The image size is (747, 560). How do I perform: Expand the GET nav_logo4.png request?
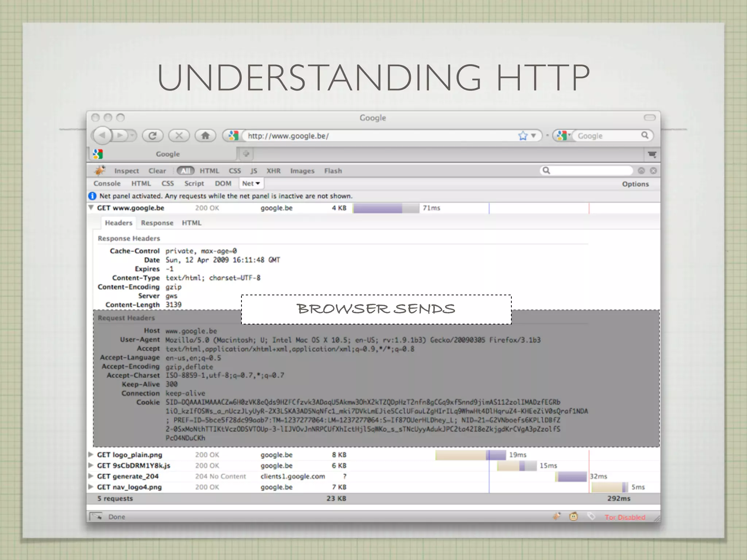pos(91,487)
